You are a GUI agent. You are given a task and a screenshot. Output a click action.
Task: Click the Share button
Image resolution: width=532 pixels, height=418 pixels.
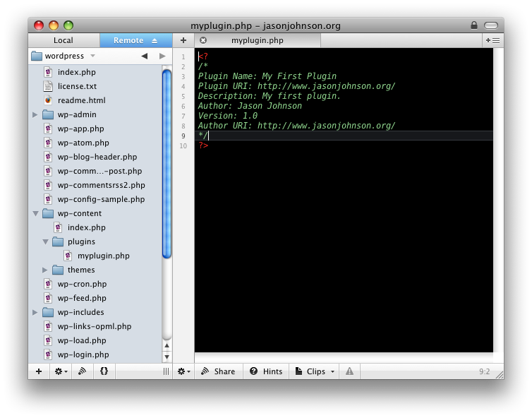coord(219,371)
